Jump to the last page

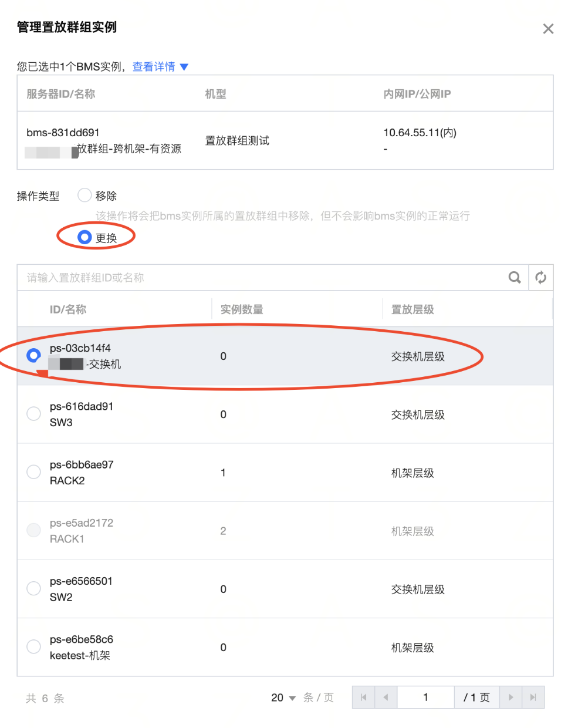pos(533,697)
